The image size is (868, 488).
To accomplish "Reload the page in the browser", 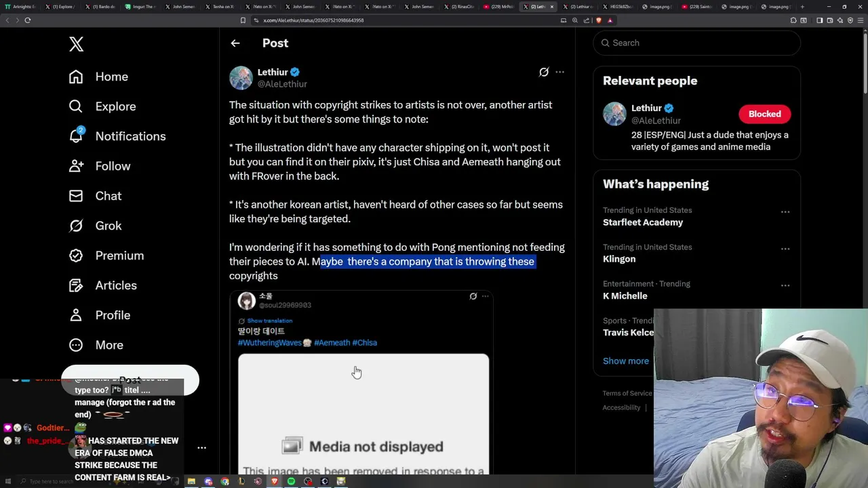I will [x=28, y=20].
